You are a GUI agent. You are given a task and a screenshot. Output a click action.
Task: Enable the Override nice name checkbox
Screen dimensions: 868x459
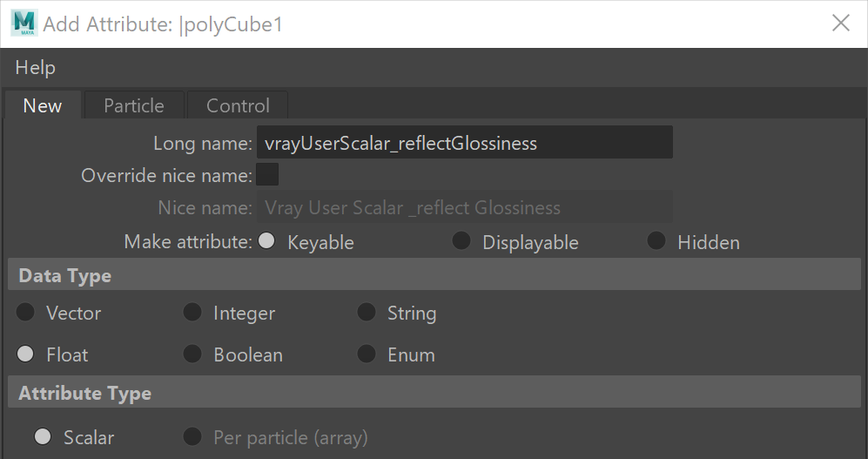pyautogui.click(x=267, y=174)
